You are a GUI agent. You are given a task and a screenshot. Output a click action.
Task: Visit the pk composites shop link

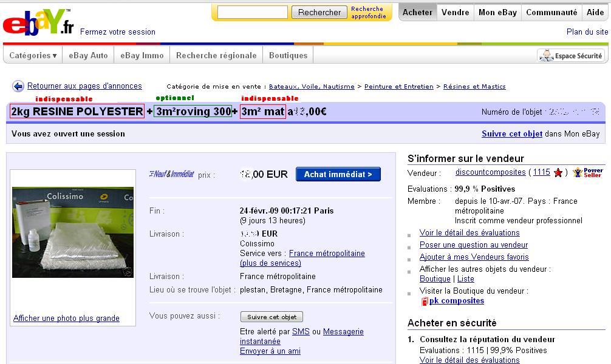click(x=457, y=300)
